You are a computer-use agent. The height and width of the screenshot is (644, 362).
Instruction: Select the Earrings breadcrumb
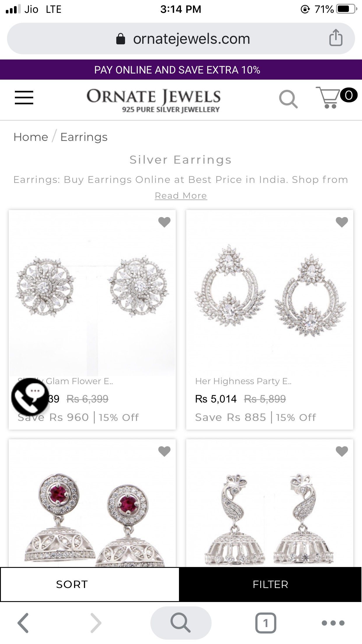click(x=84, y=137)
